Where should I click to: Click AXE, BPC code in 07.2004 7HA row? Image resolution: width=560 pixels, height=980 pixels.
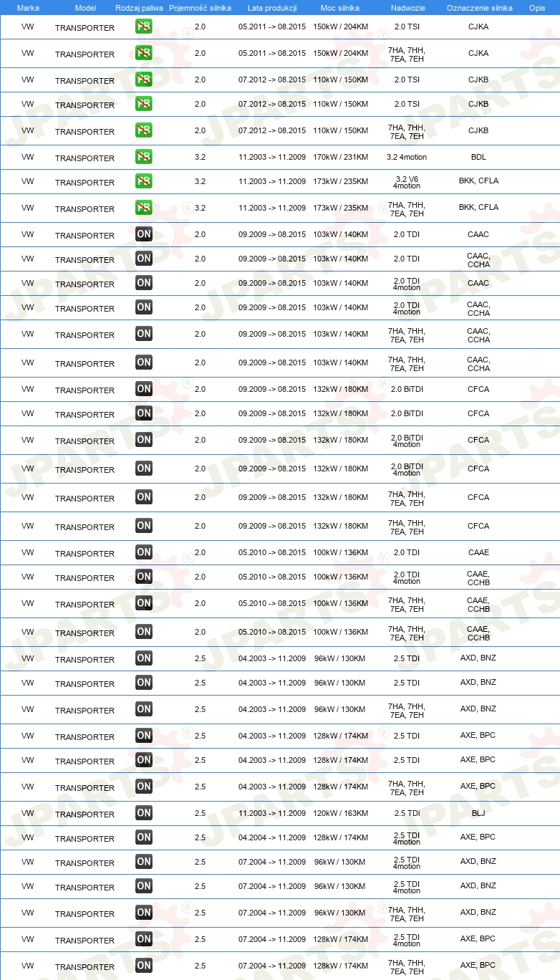pyautogui.click(x=478, y=965)
